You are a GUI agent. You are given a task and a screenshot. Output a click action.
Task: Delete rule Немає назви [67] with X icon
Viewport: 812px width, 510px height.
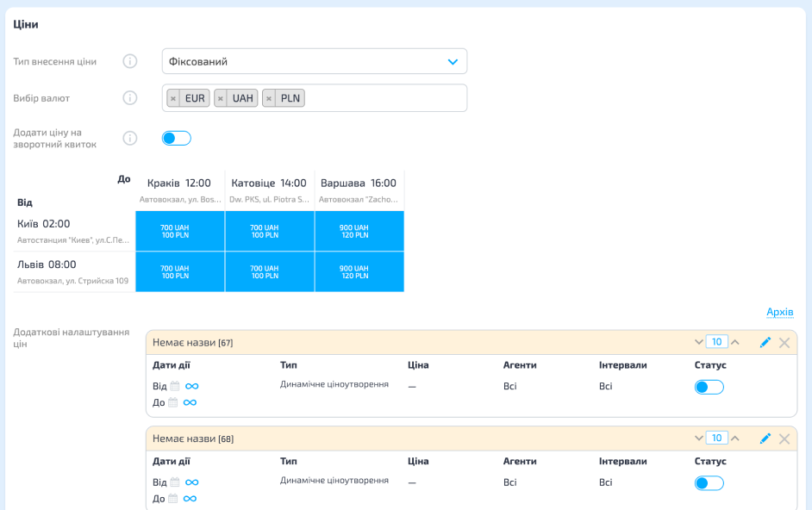coord(784,343)
